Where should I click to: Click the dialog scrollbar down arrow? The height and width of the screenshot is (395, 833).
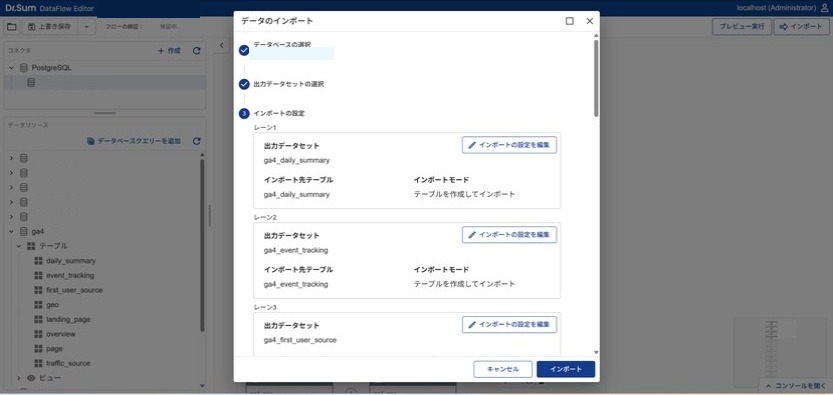596,352
